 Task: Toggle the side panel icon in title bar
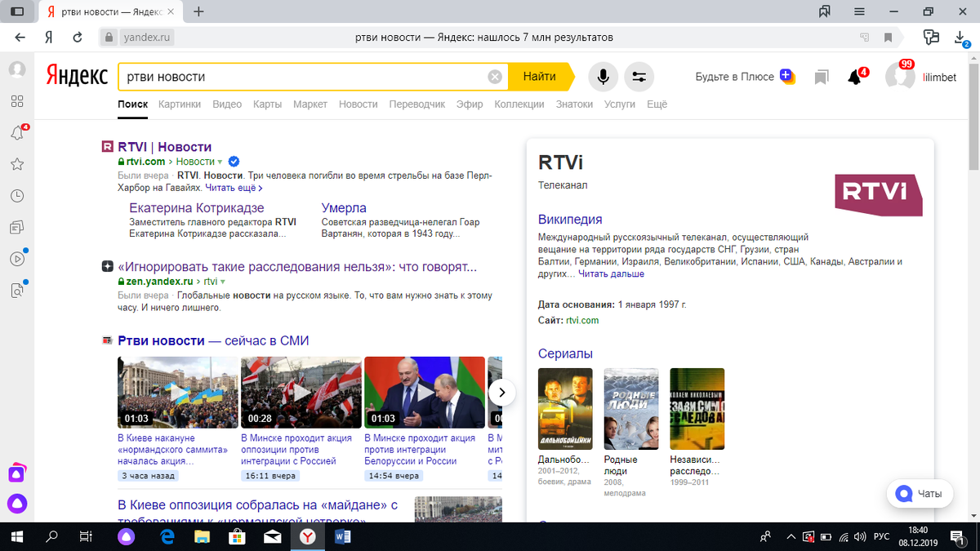[16, 11]
